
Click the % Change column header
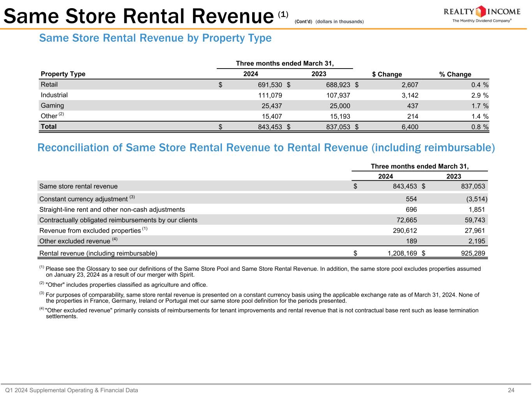tap(455, 74)
